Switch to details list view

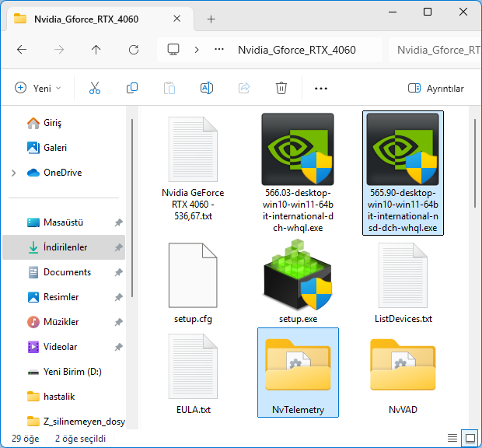[452, 438]
